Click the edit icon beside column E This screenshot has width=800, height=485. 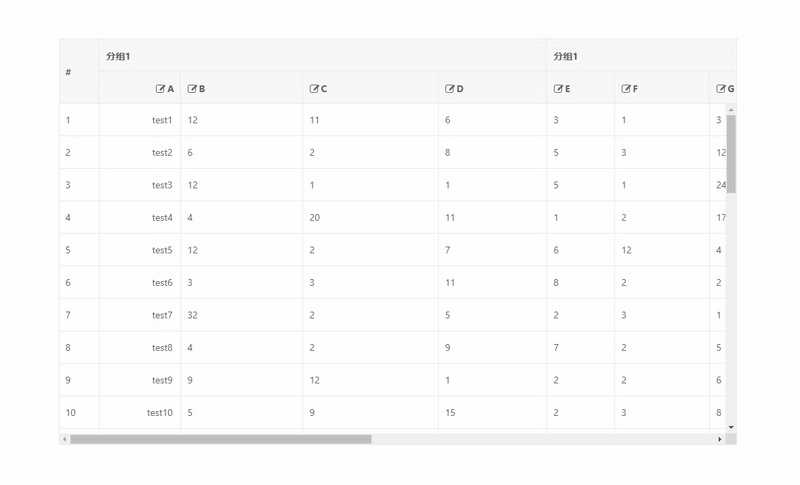558,89
